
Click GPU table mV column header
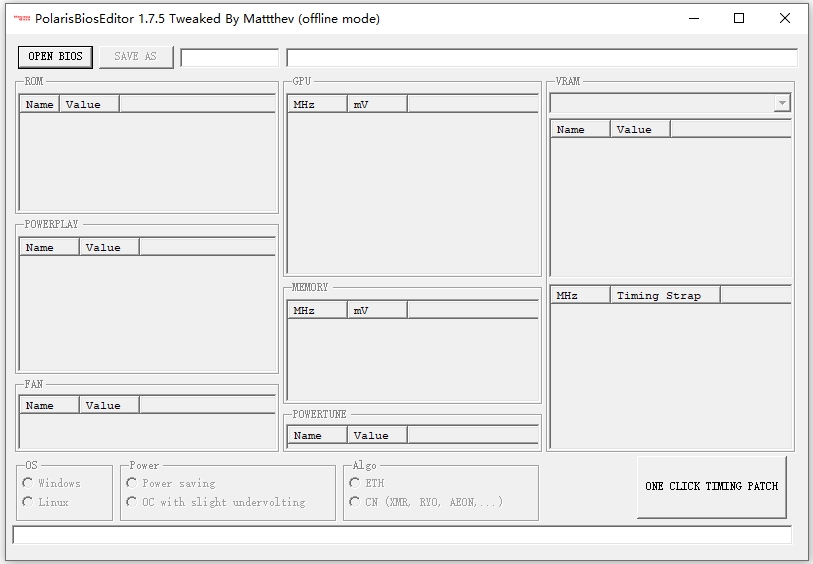(377, 104)
